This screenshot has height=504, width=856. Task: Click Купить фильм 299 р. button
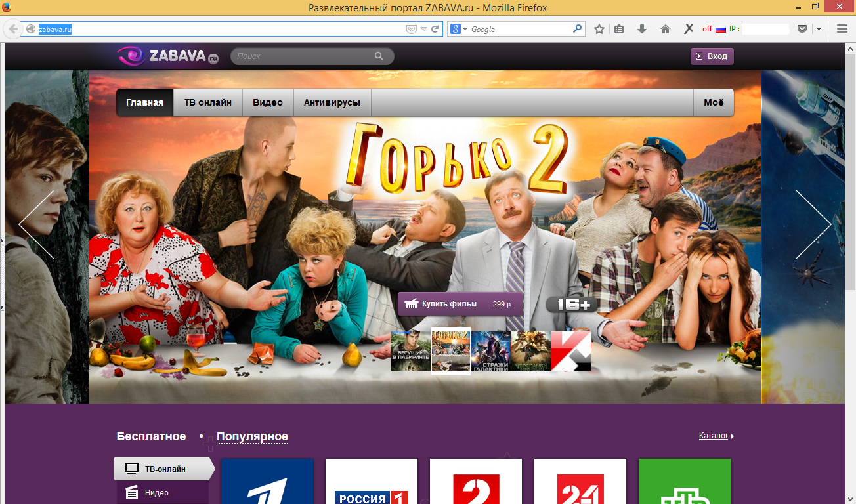pos(460,304)
